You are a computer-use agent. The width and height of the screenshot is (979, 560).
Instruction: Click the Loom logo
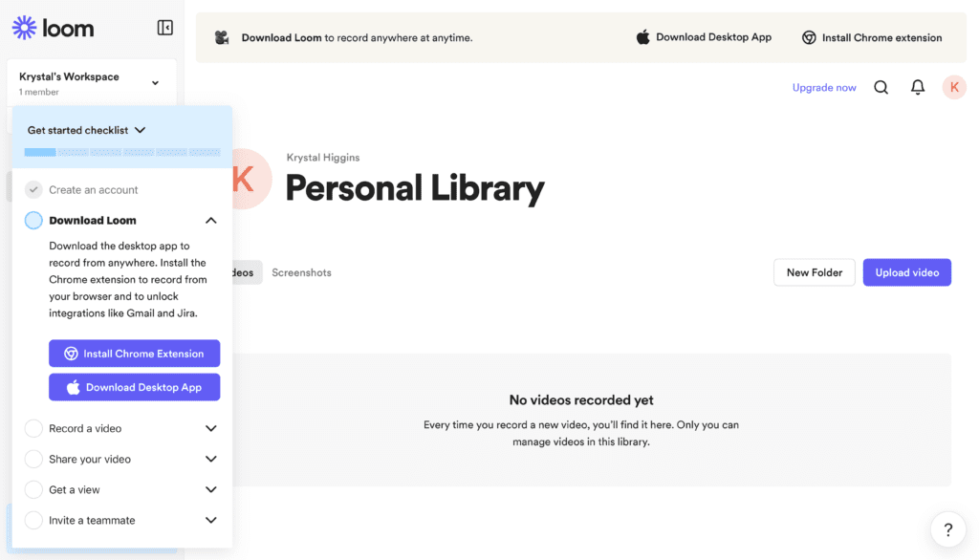[54, 28]
